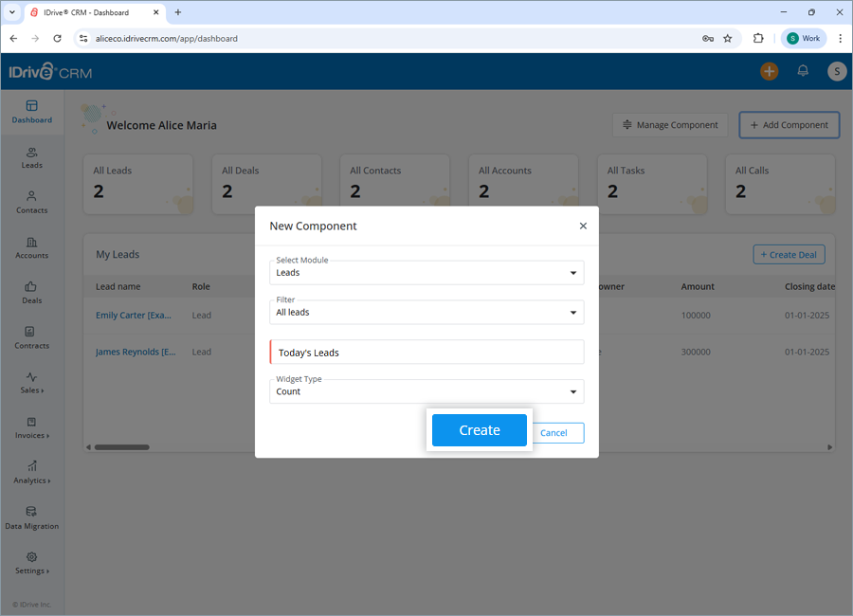Go to the Deals module
853x616 pixels.
31,294
